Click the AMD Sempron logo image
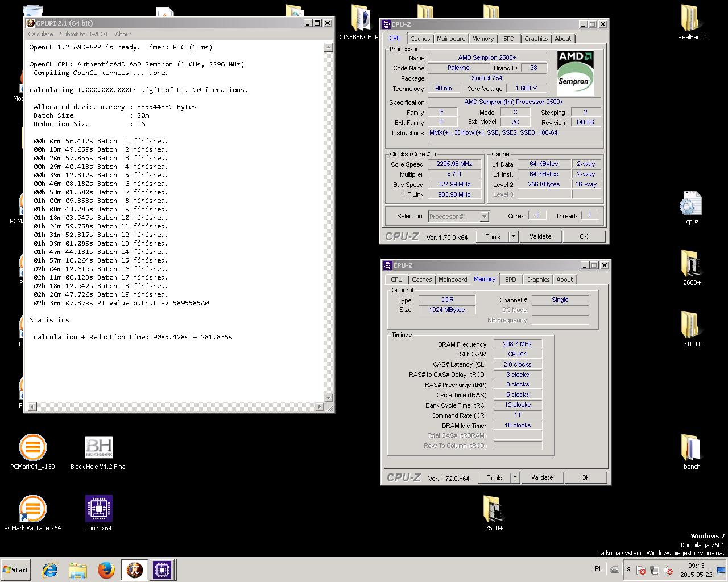728x582 pixels. point(576,73)
